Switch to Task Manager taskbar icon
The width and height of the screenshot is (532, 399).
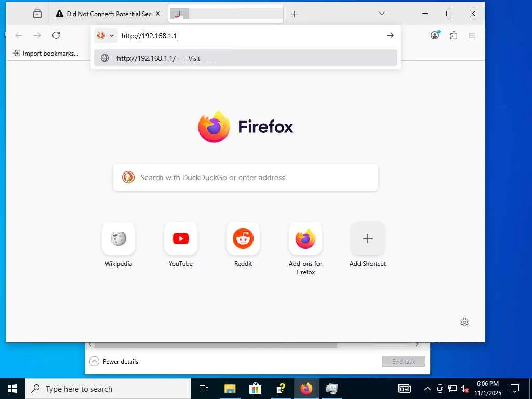tap(332, 389)
